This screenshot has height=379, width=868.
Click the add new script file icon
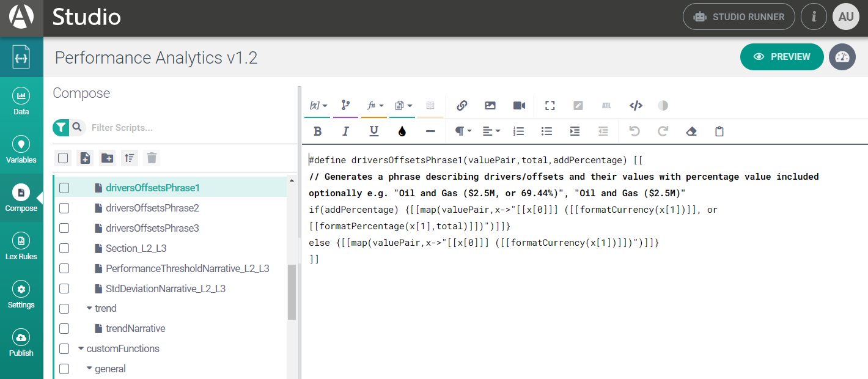pos(85,158)
